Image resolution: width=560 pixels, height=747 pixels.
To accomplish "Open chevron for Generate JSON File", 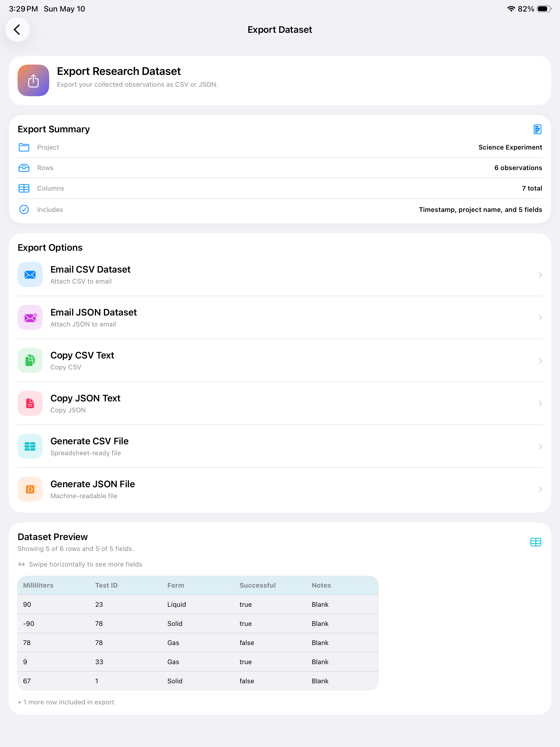I will 540,489.
